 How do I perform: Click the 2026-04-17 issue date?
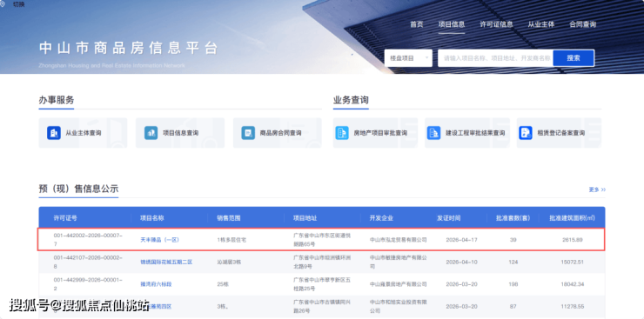461,239
